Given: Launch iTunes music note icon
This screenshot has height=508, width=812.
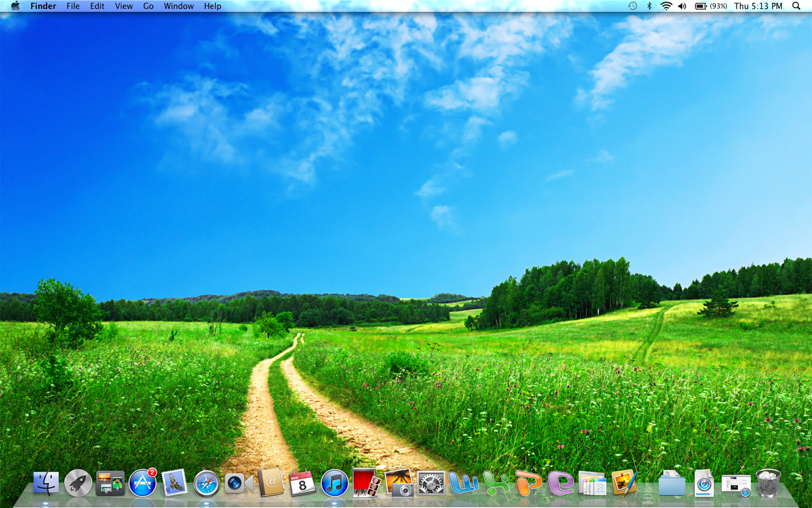Looking at the screenshot, I should click(334, 484).
